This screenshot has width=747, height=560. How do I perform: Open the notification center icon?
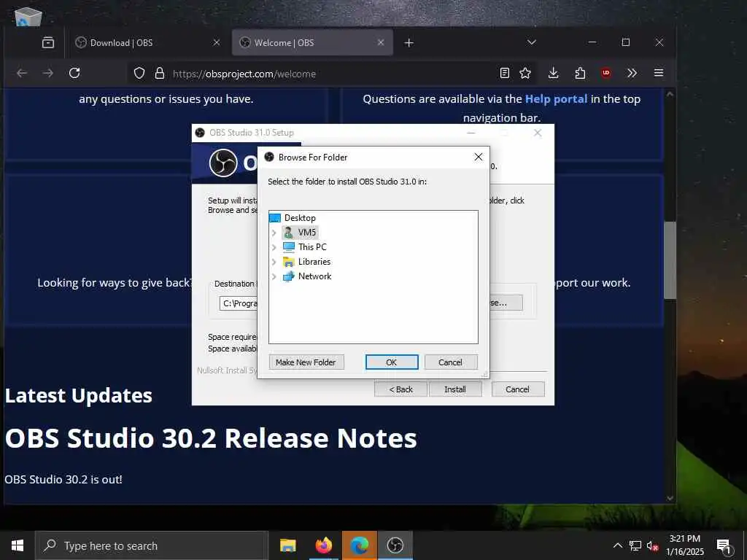(x=724, y=546)
